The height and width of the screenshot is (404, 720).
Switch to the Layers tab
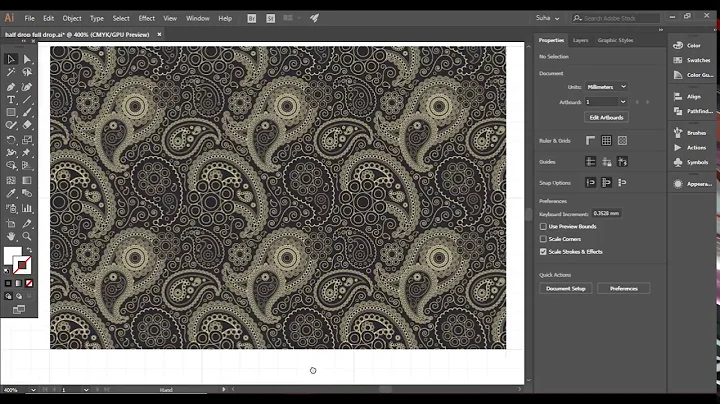pyautogui.click(x=580, y=40)
